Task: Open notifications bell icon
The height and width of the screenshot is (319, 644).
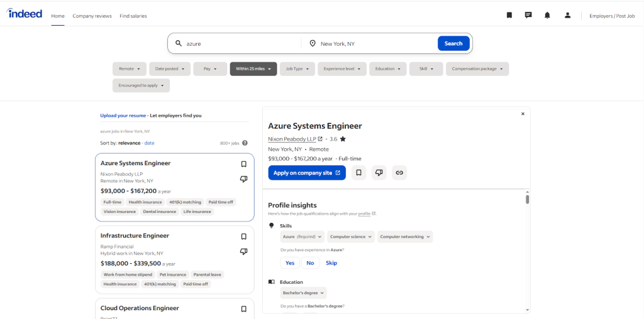Action: tap(547, 15)
